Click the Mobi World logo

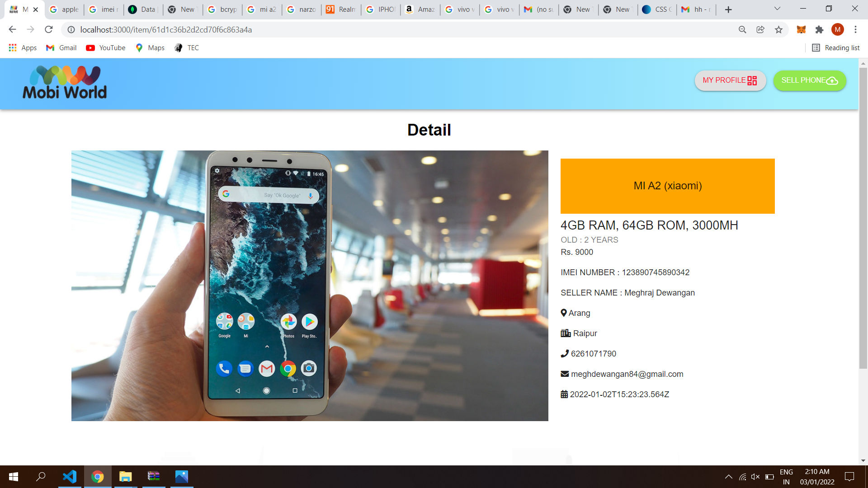point(65,83)
